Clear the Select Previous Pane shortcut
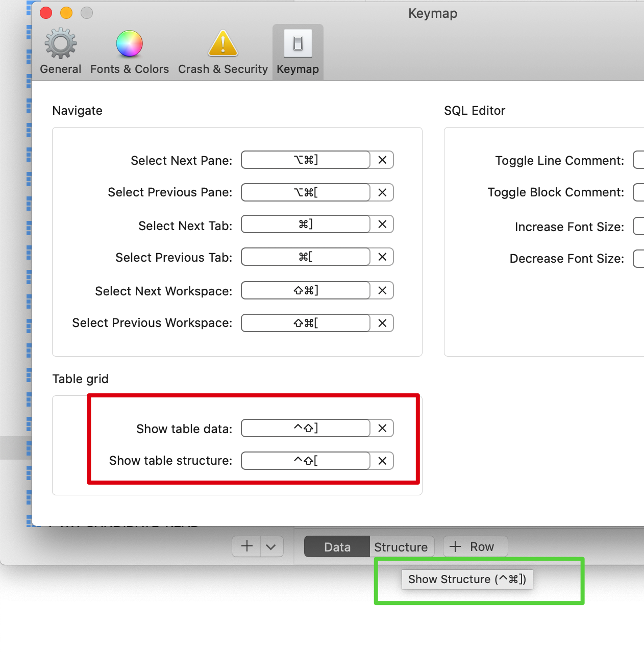This screenshot has height=653, width=644. pos(382,192)
